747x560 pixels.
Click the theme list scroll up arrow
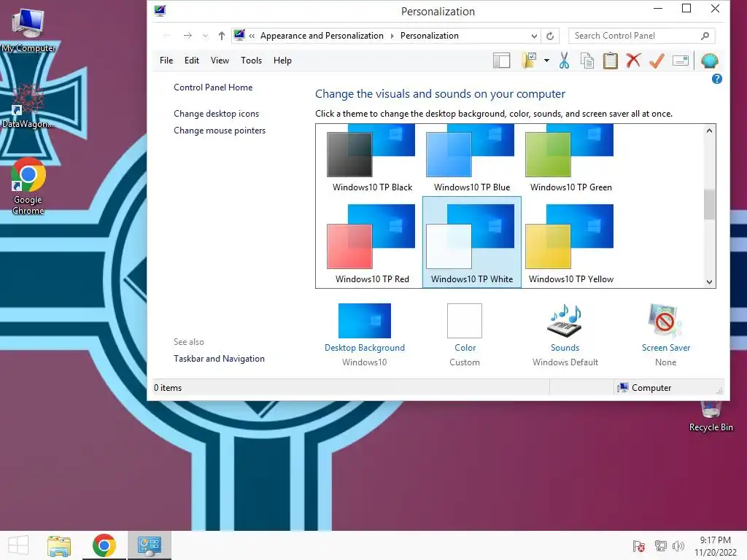click(x=709, y=131)
